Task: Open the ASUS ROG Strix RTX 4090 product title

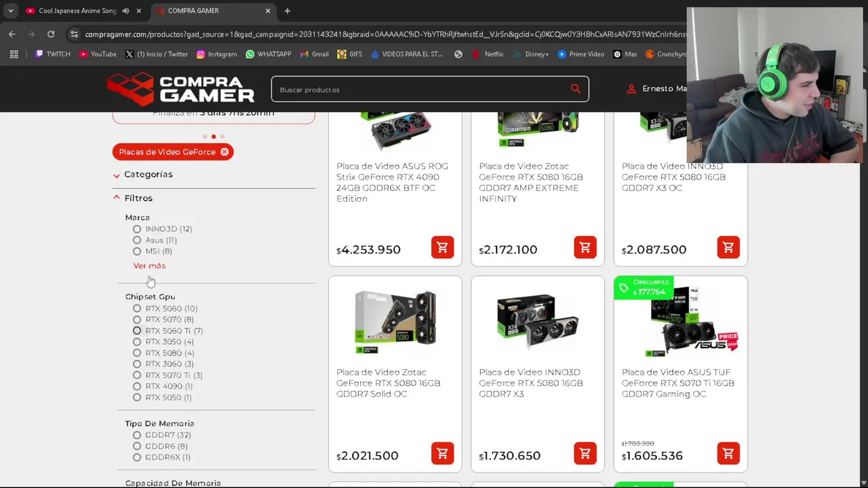Action: click(x=392, y=182)
